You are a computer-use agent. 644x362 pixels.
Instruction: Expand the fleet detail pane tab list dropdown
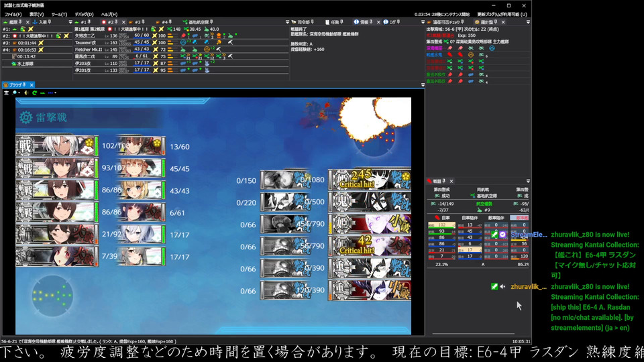287,22
